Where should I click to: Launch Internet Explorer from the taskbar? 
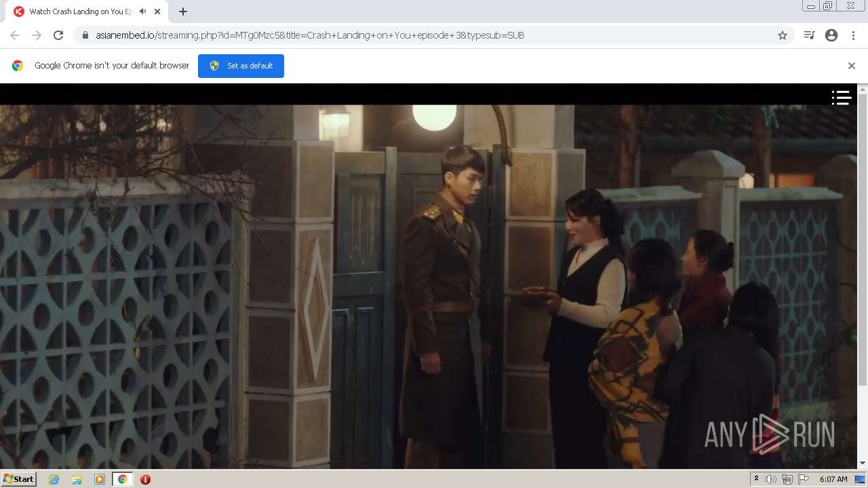pos(54,479)
